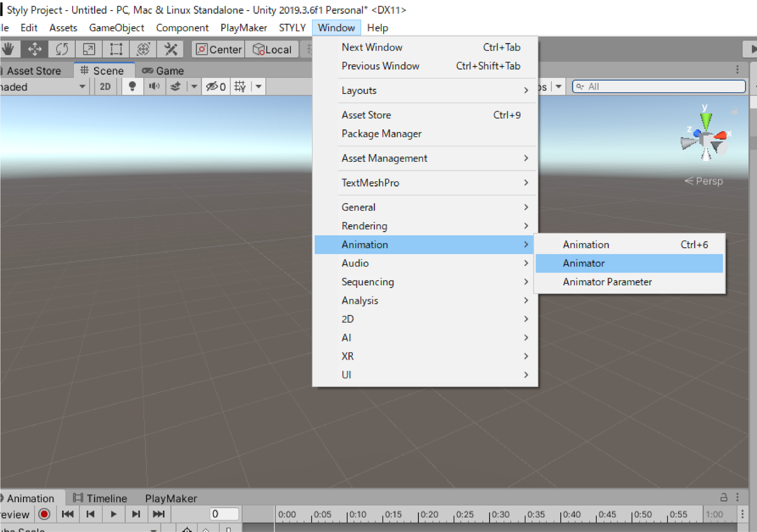
Task: Open Animation panel options menu
Action: [737, 497]
